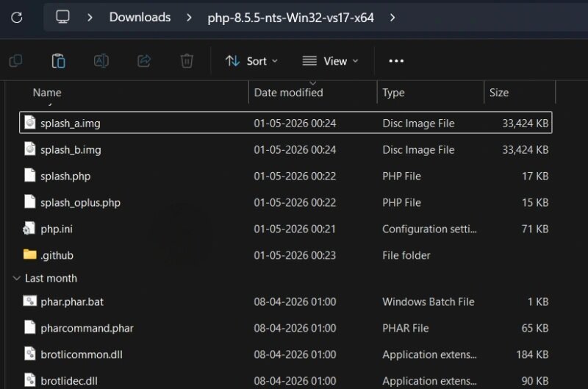Click the Copy icon in toolbar
The image size is (588, 389).
pos(15,61)
